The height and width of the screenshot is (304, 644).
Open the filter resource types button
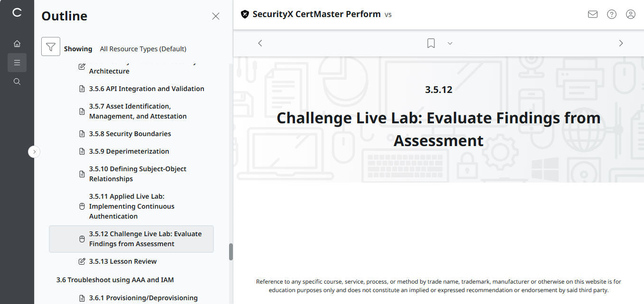51,46
